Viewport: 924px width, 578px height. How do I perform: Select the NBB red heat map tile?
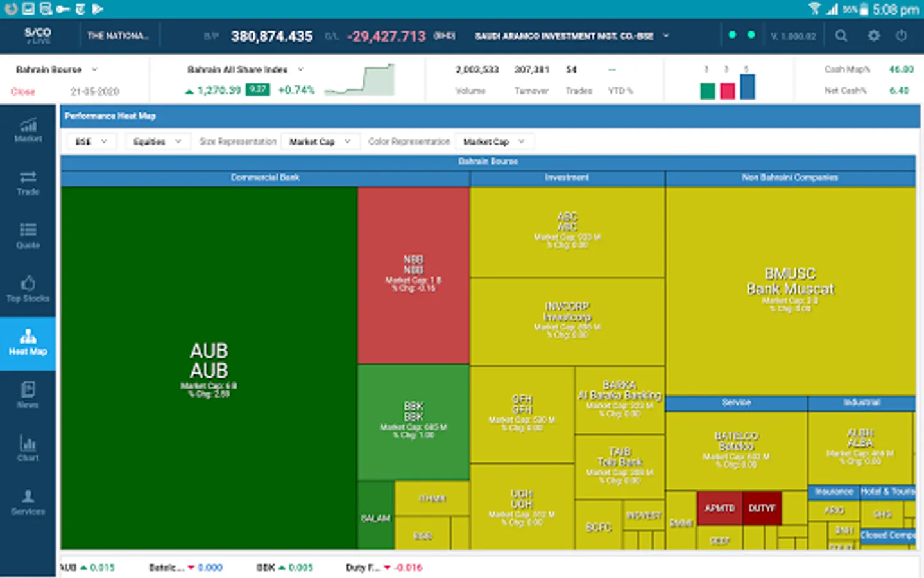pyautogui.click(x=413, y=276)
